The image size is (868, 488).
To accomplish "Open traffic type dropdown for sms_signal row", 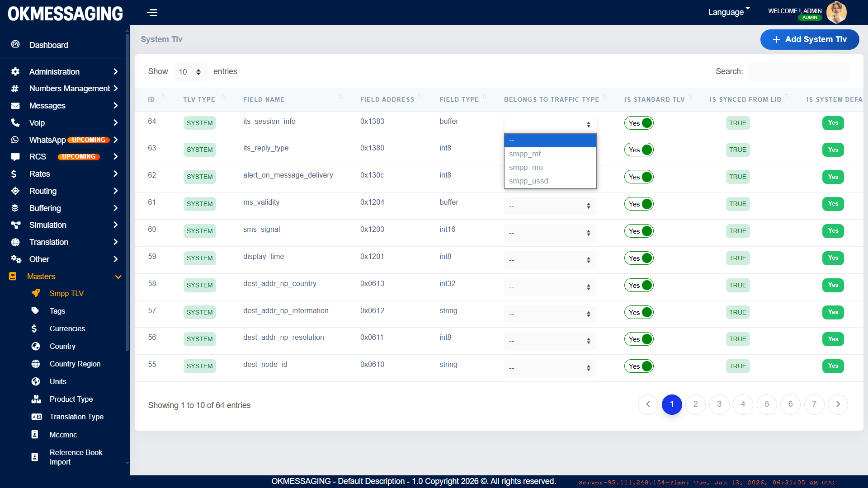I will coord(550,233).
